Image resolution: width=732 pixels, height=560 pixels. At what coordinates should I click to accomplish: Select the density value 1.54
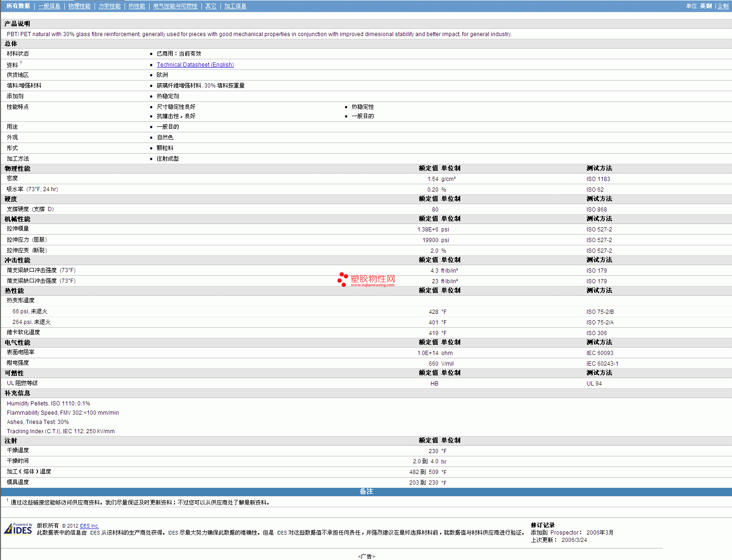point(433,179)
